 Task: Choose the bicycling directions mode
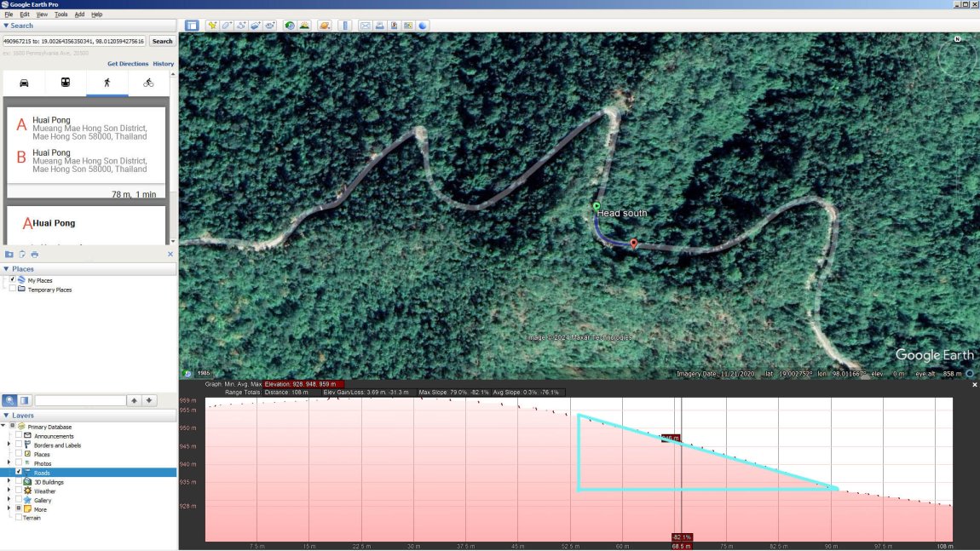(x=148, y=83)
